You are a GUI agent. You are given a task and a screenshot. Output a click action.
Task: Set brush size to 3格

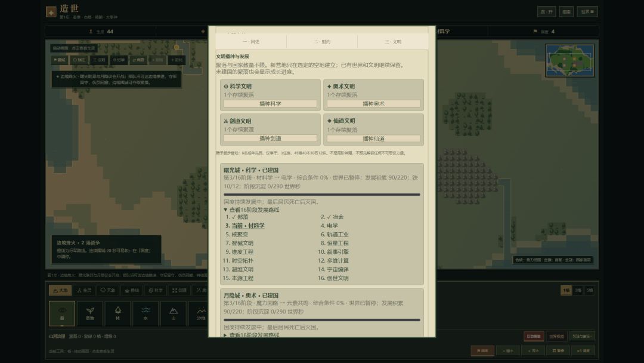[x=578, y=290]
